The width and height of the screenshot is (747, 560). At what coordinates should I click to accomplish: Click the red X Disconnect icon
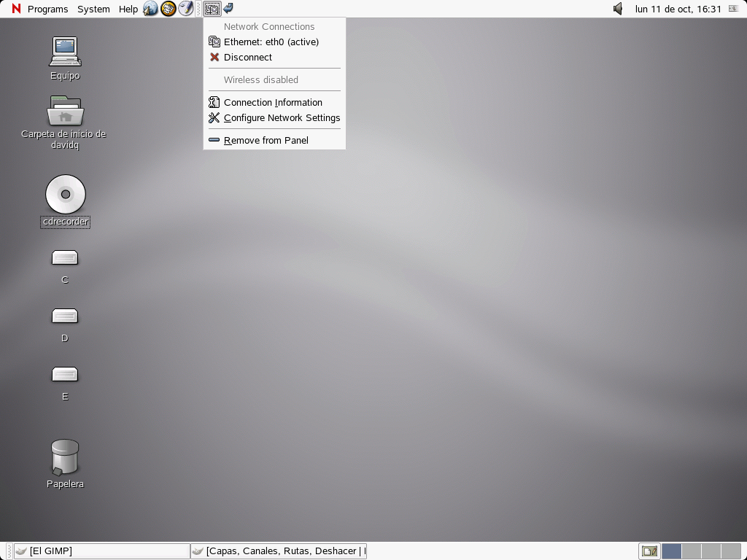pyautogui.click(x=214, y=57)
